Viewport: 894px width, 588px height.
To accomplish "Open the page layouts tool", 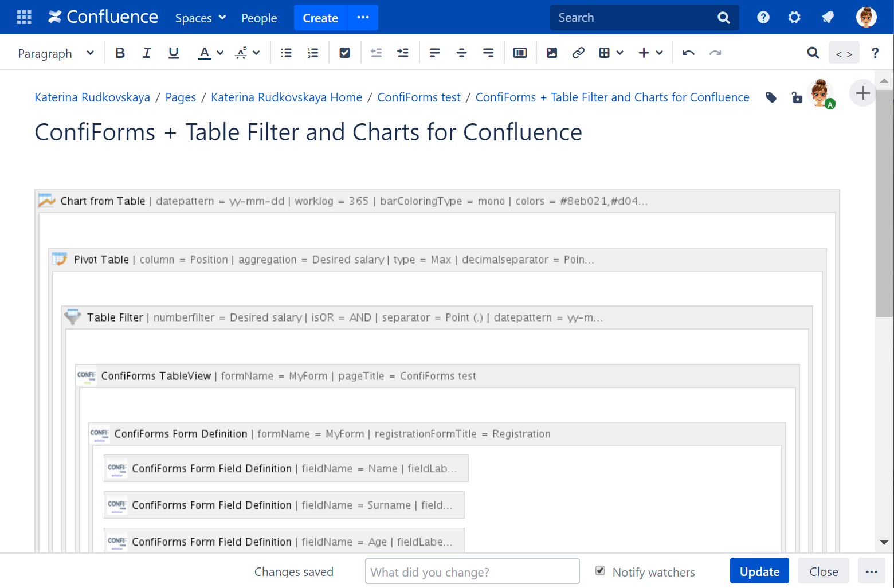I will click(520, 52).
